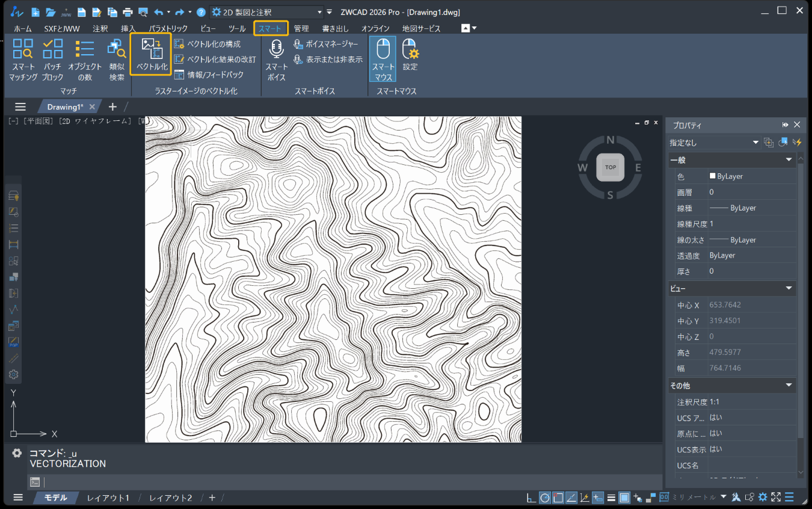Open the Redo history dropdown arrow

(189, 12)
